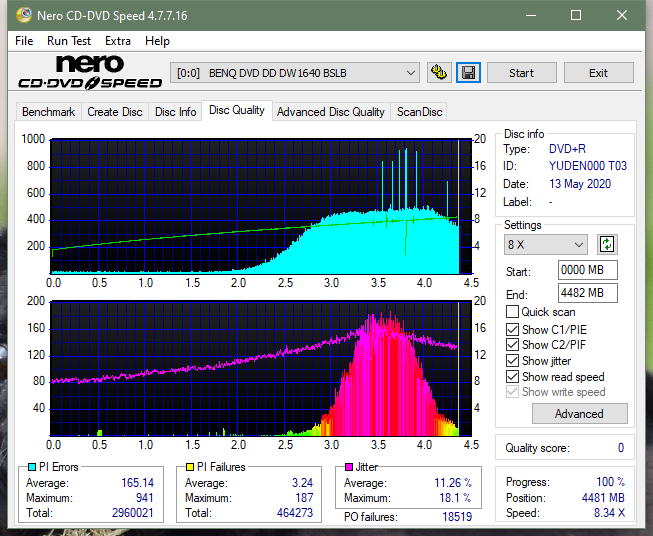653x536 pixels.
Task: Click the PI Errors upper graph
Action: [261, 206]
